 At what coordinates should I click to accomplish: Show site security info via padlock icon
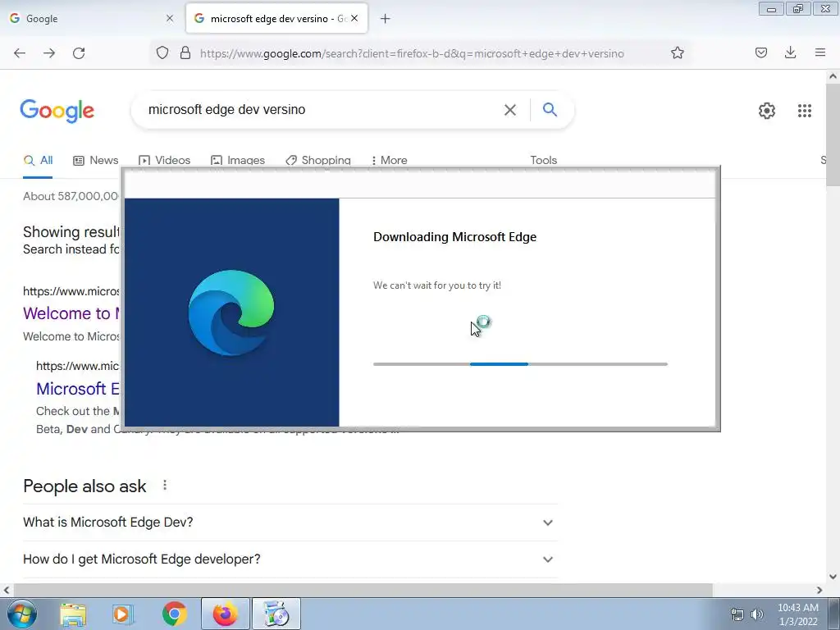185,53
